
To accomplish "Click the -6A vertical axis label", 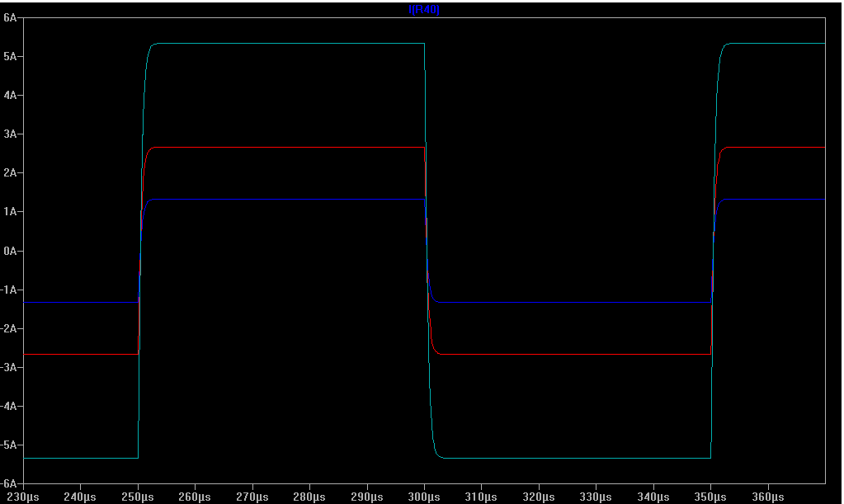I will [9, 483].
